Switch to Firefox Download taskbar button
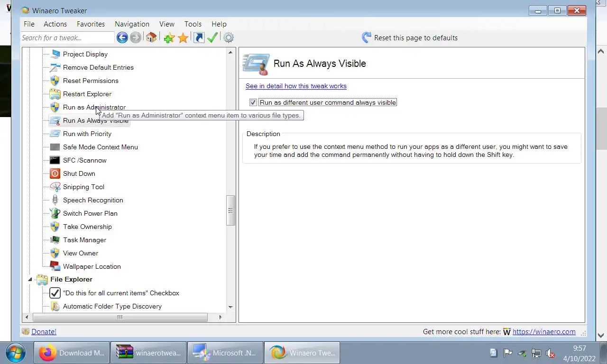Screen dimensions: 607x364 (x=72, y=353)
